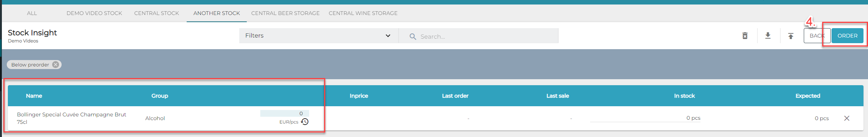Click the BACK button
The width and height of the screenshot is (868, 137).
pyautogui.click(x=817, y=36)
